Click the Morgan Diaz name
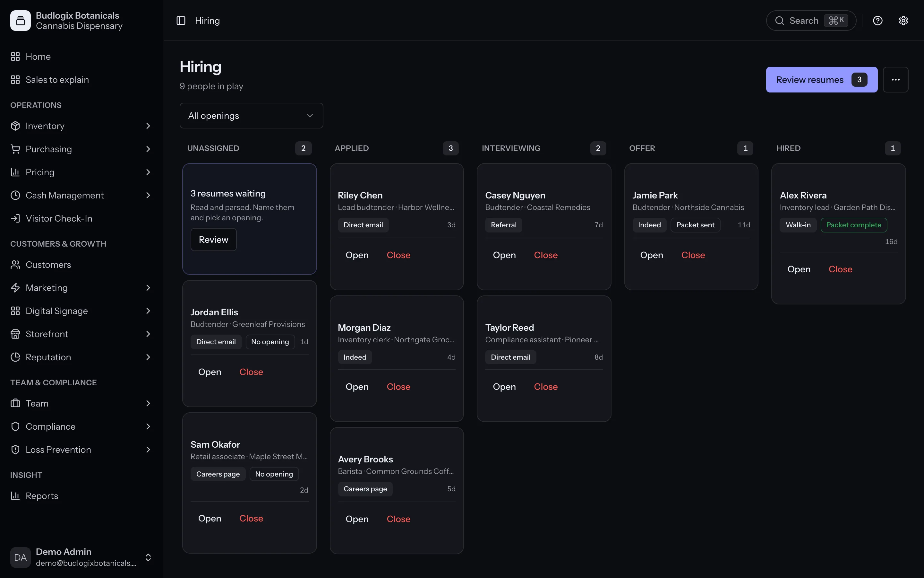 [x=364, y=328]
